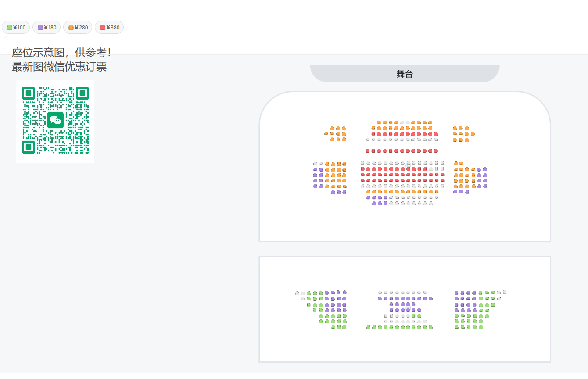
Task: Select rightmost seat in the standalone red row
Action: (436, 151)
